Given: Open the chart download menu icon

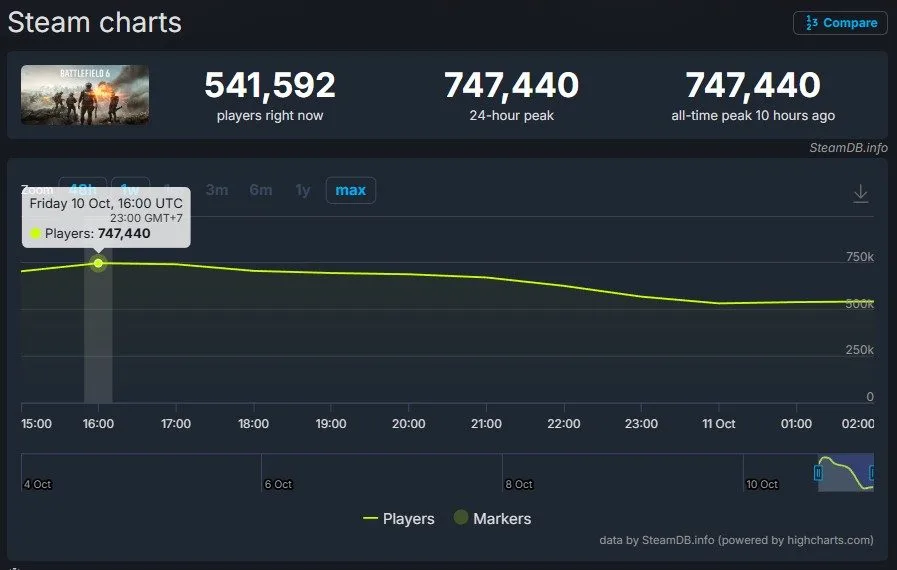Looking at the screenshot, I should tap(860, 194).
